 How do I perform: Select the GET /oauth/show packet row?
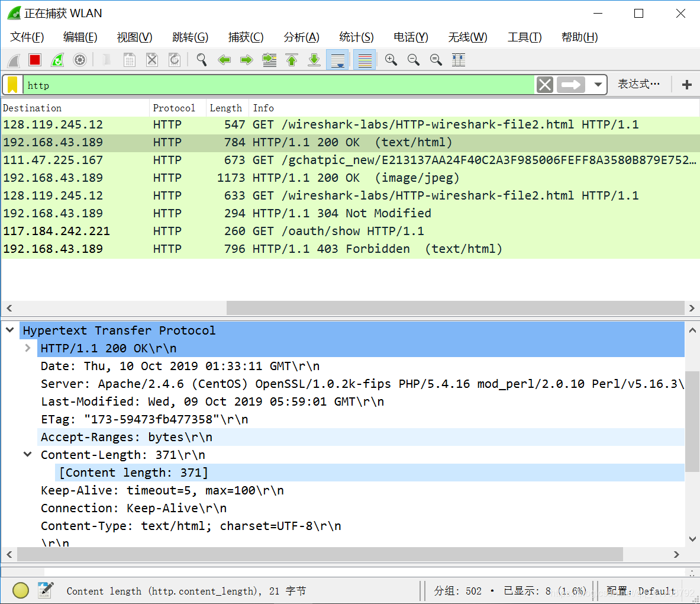[350, 231]
